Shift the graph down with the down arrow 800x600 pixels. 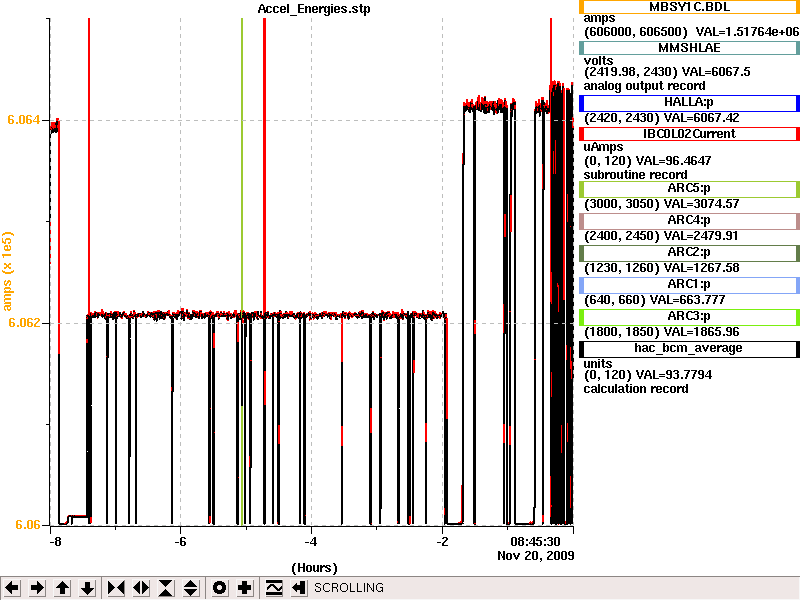87,588
